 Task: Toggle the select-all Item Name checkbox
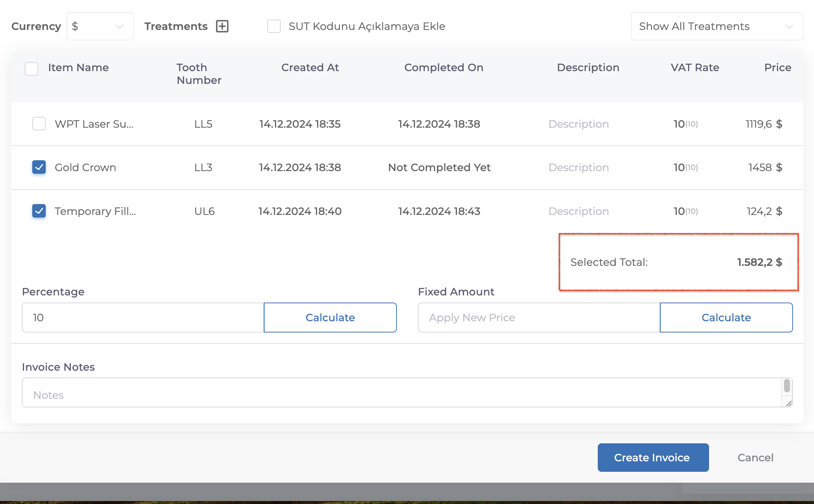pyautogui.click(x=31, y=69)
